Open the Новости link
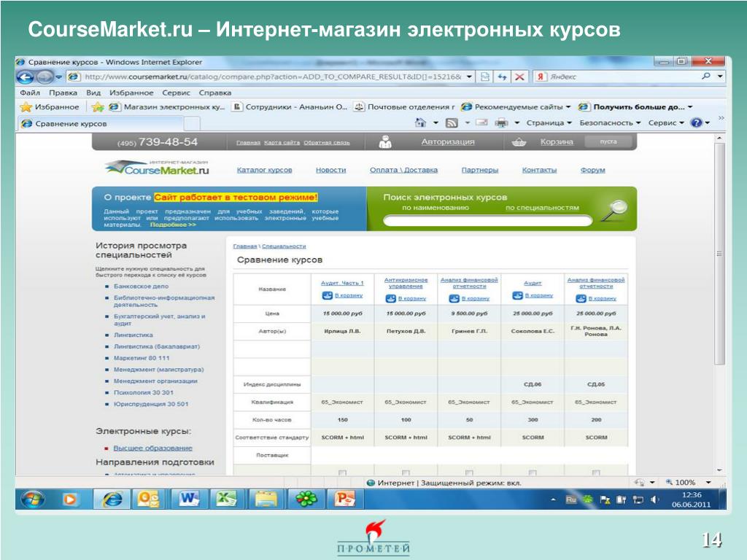 coord(330,170)
